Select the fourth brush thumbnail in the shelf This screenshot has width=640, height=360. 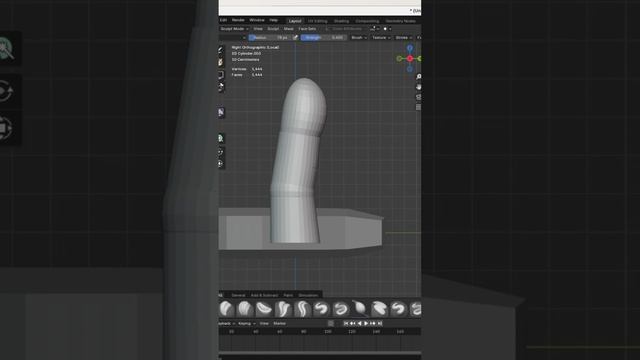pos(283,309)
